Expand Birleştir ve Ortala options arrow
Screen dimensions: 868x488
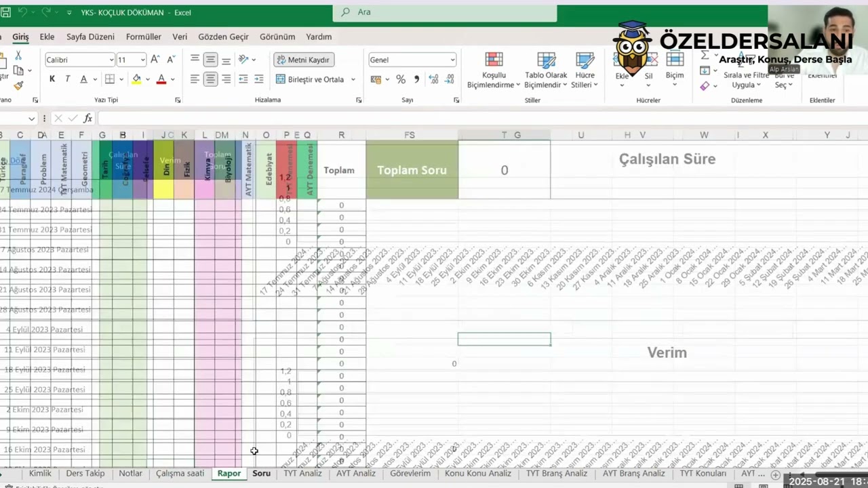click(353, 79)
